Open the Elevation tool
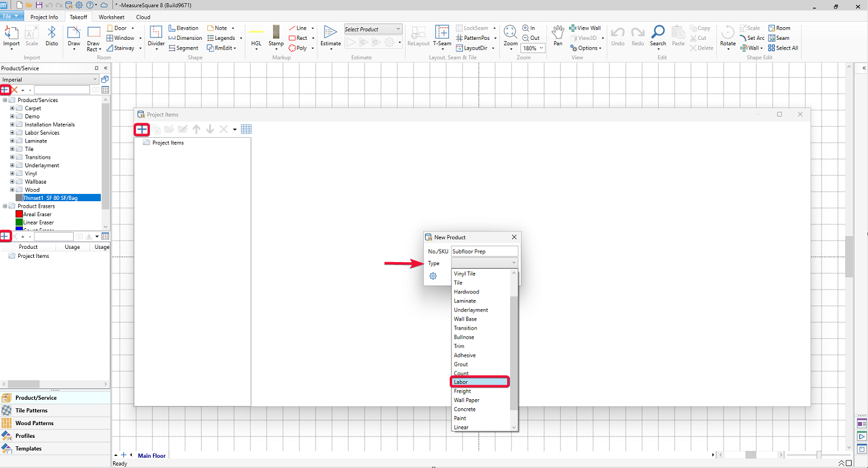Screen dimensions: 868x468 coord(184,28)
